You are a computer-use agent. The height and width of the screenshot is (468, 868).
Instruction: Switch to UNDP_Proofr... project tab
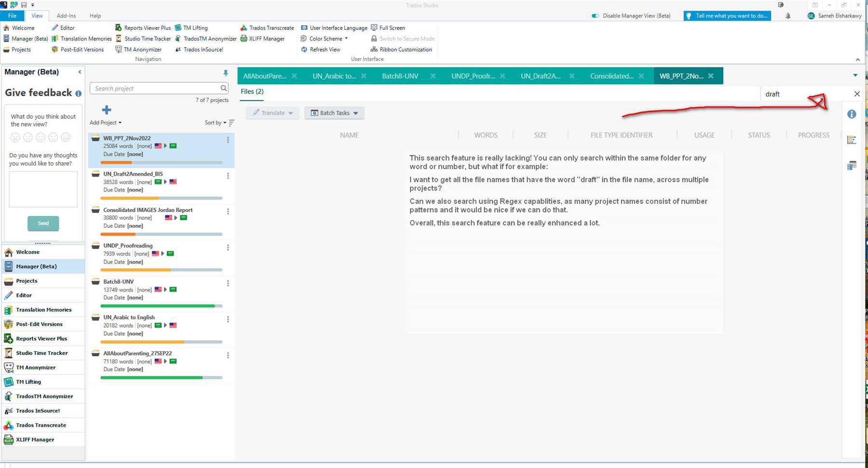(473, 76)
